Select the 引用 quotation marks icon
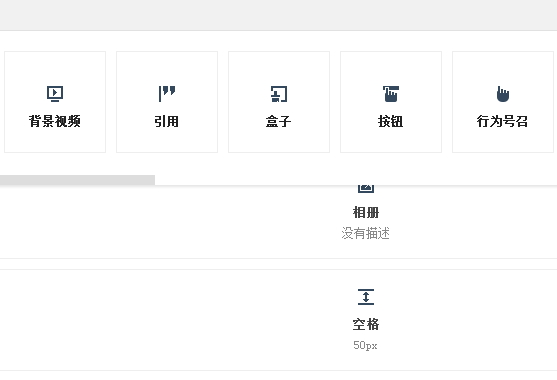This screenshot has height=380, width=557. point(167,94)
